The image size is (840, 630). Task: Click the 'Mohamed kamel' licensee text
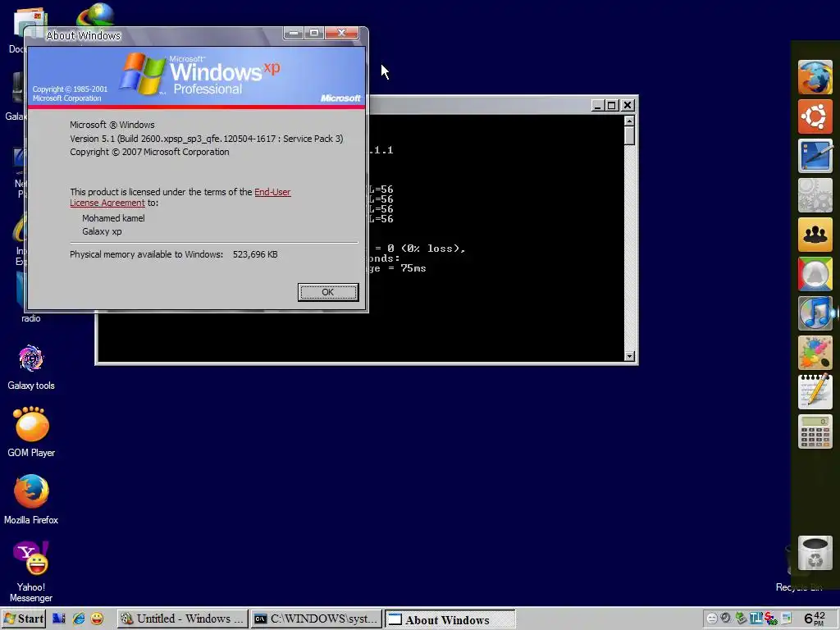pyautogui.click(x=113, y=218)
